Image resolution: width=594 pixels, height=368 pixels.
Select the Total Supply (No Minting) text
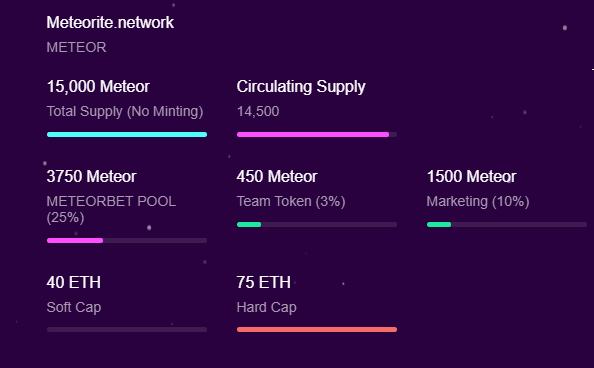(x=125, y=111)
